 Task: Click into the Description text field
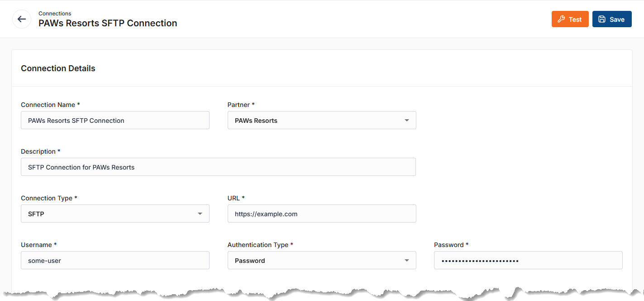218,167
